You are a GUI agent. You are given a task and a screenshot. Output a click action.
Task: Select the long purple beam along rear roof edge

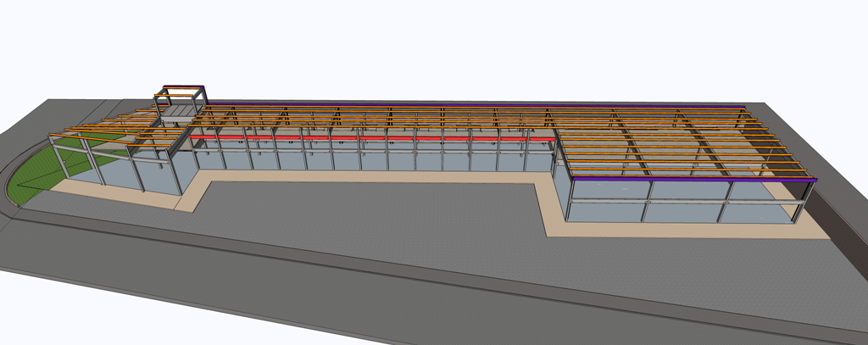click(x=475, y=105)
